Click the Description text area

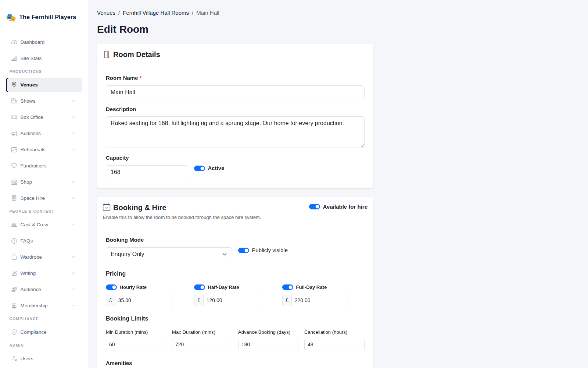click(x=235, y=132)
